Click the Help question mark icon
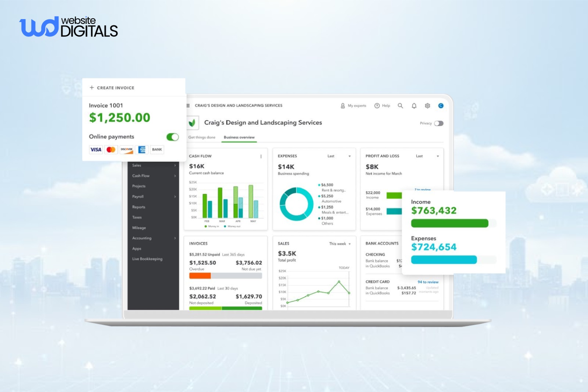 [x=377, y=106]
